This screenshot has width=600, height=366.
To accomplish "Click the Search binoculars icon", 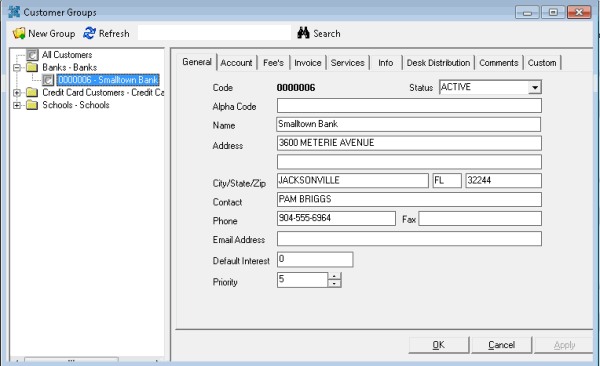I will [x=303, y=33].
